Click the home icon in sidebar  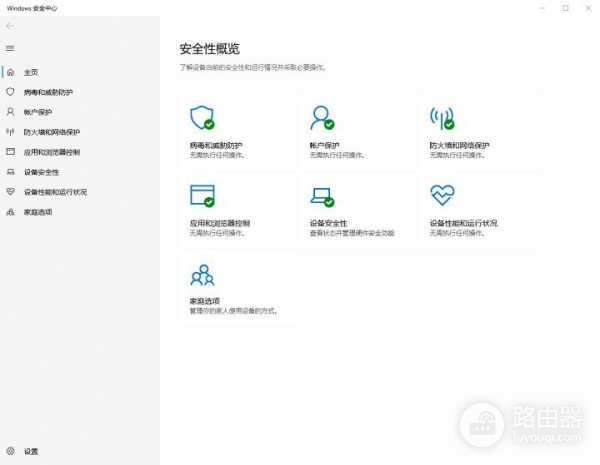click(10, 72)
